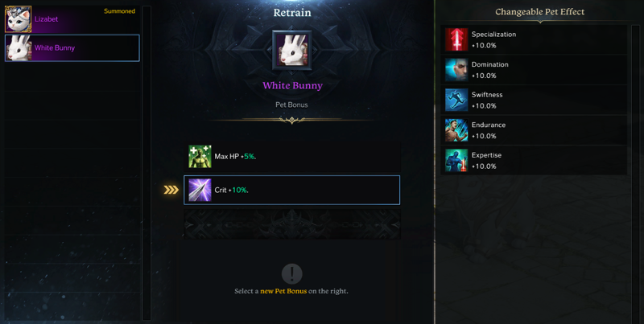Choose the Expertise effect icon
This screenshot has width=644, height=324.
coord(456,160)
